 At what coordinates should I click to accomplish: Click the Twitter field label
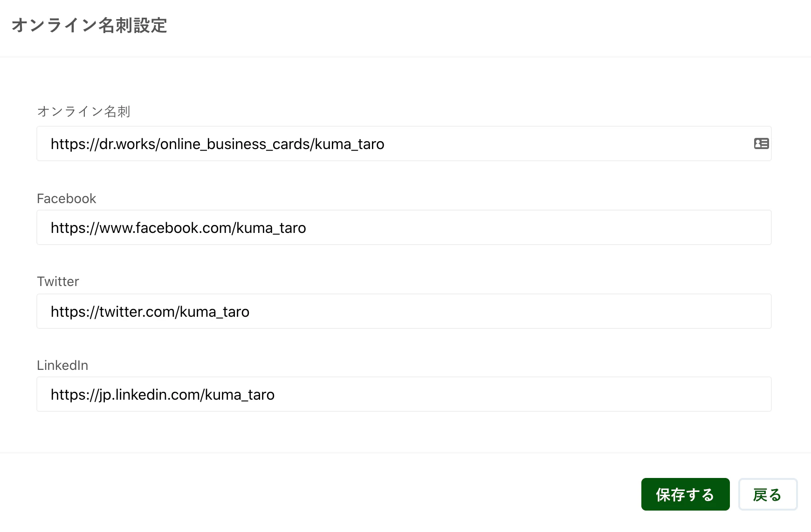click(x=58, y=281)
